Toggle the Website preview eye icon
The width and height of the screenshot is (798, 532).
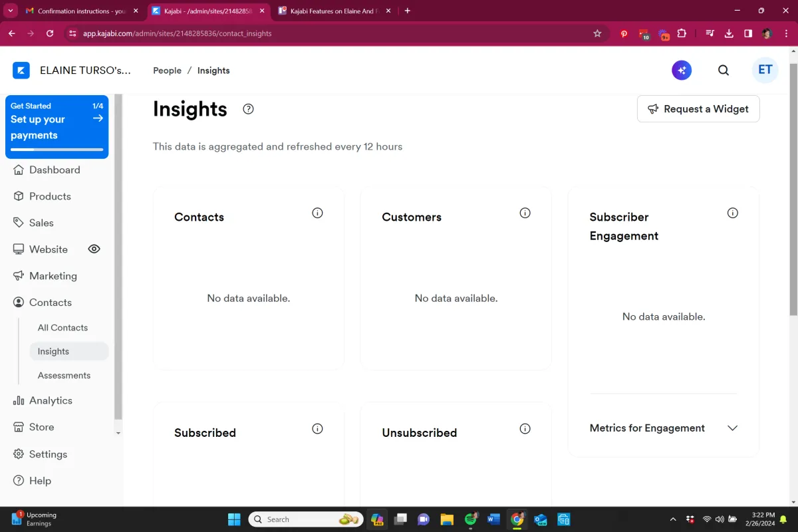tap(94, 249)
